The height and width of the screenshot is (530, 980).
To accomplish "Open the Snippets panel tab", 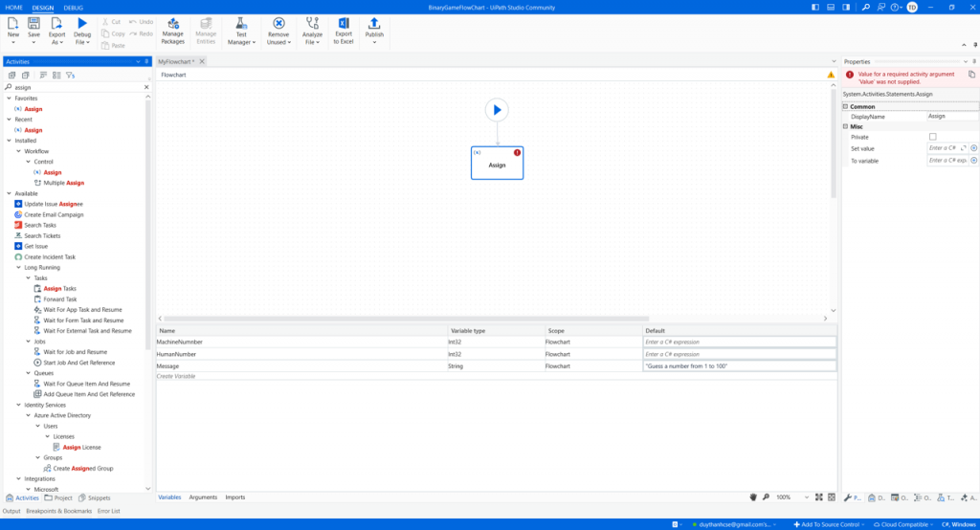I will click(95, 498).
